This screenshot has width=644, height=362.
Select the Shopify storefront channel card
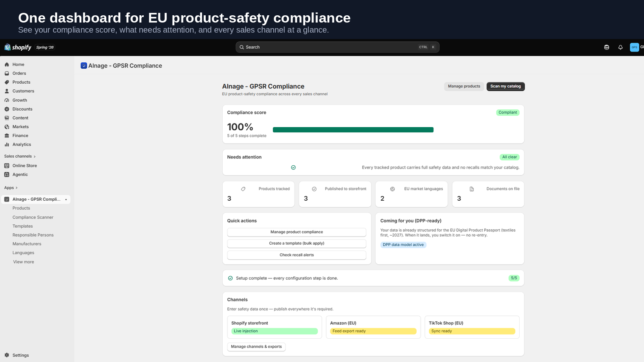pos(275,327)
